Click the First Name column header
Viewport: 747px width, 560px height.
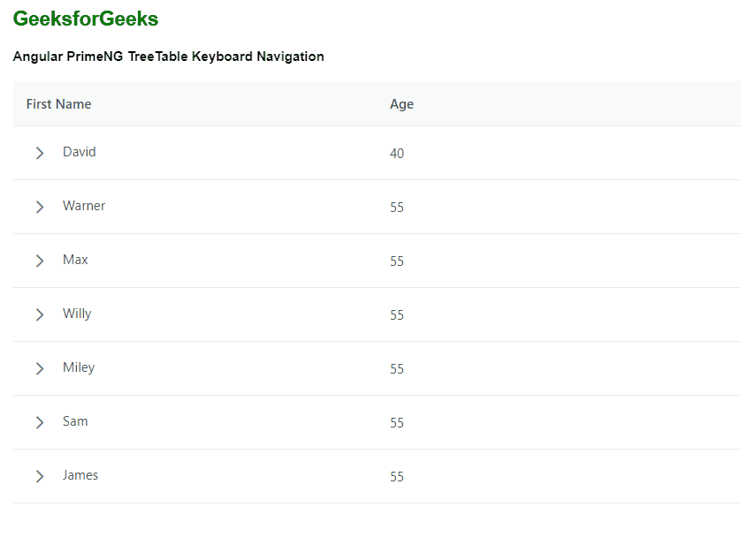tap(58, 104)
